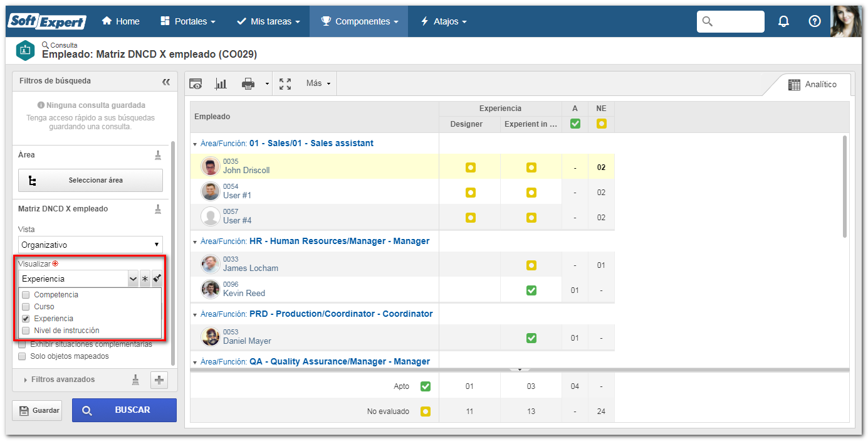Toggle fullscreen expand icon
868x441 pixels.
coord(285,83)
